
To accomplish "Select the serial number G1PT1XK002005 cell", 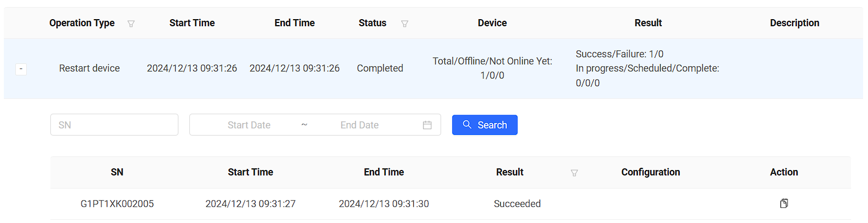I will coord(117,204).
